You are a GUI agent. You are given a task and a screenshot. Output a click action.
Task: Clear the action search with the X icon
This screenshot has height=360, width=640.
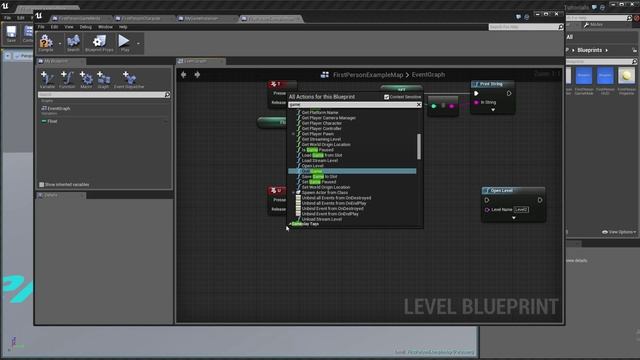click(x=419, y=105)
